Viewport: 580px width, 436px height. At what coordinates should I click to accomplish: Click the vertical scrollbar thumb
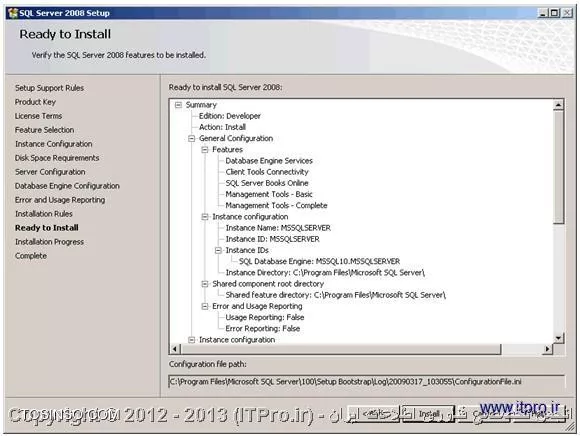pyautogui.click(x=558, y=168)
